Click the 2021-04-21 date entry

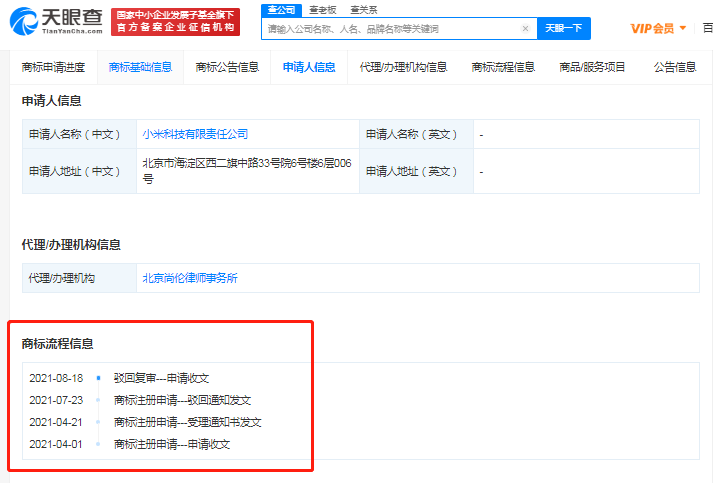coord(55,422)
